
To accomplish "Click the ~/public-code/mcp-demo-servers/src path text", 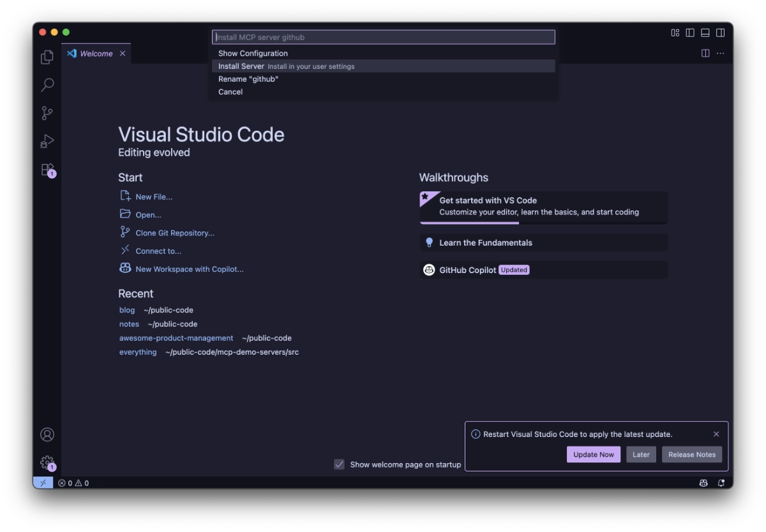I will [x=232, y=352].
